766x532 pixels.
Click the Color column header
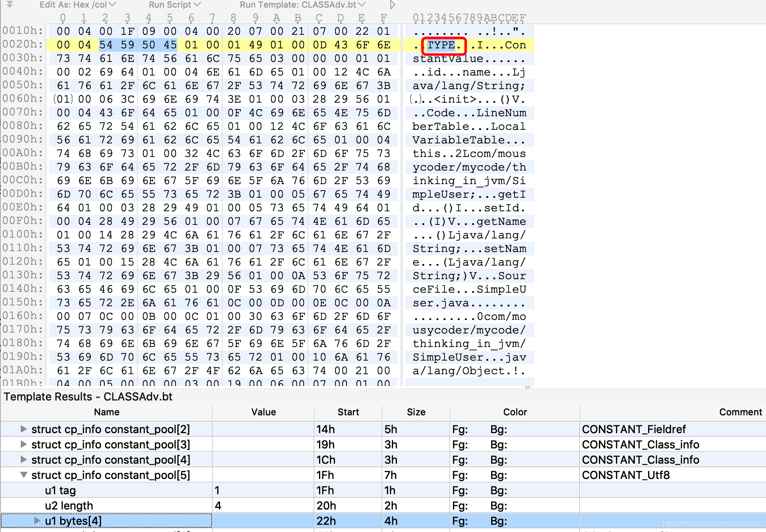click(x=515, y=412)
